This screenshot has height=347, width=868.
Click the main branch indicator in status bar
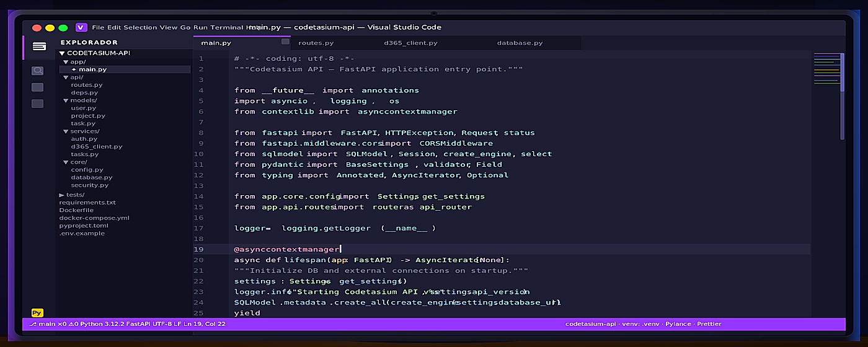(42, 324)
